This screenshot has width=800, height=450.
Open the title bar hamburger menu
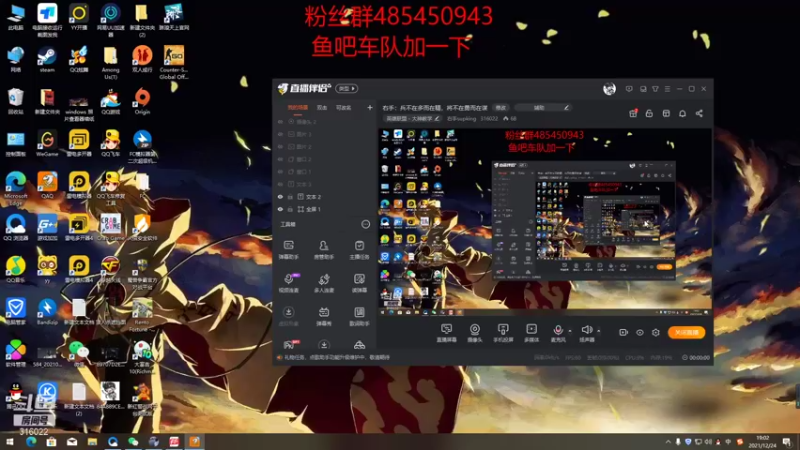[667, 89]
